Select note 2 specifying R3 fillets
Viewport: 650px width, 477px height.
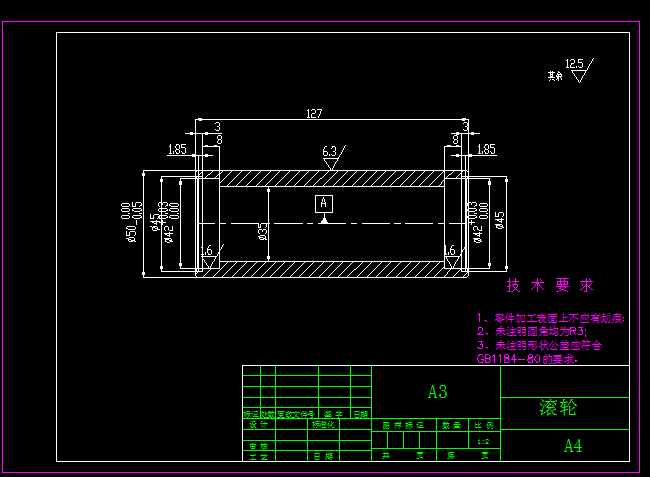(x=532, y=332)
